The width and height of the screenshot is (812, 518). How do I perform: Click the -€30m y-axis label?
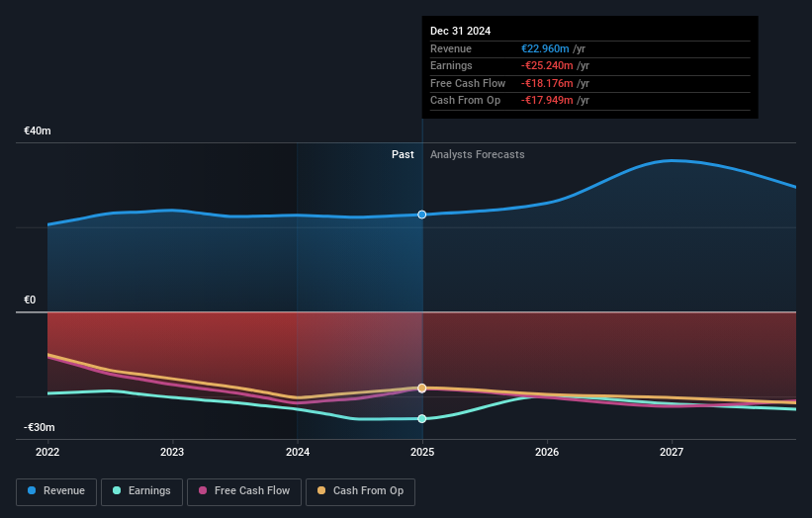tap(40, 427)
